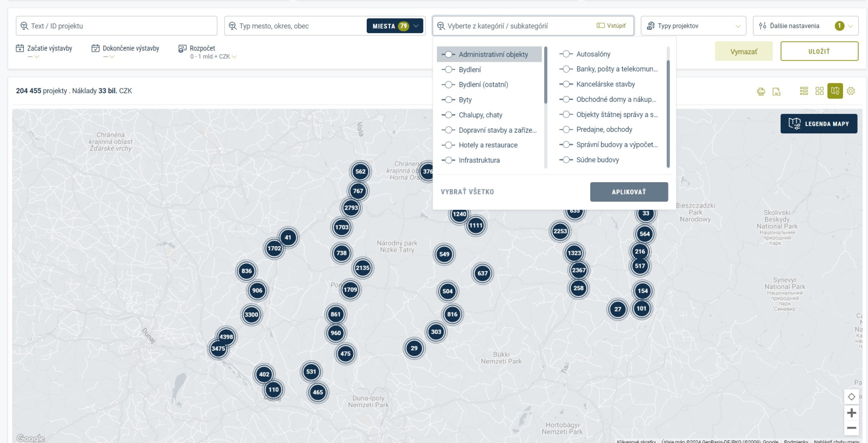Choose Súdne budovy in the subcategory list
868x443 pixels.
597,160
